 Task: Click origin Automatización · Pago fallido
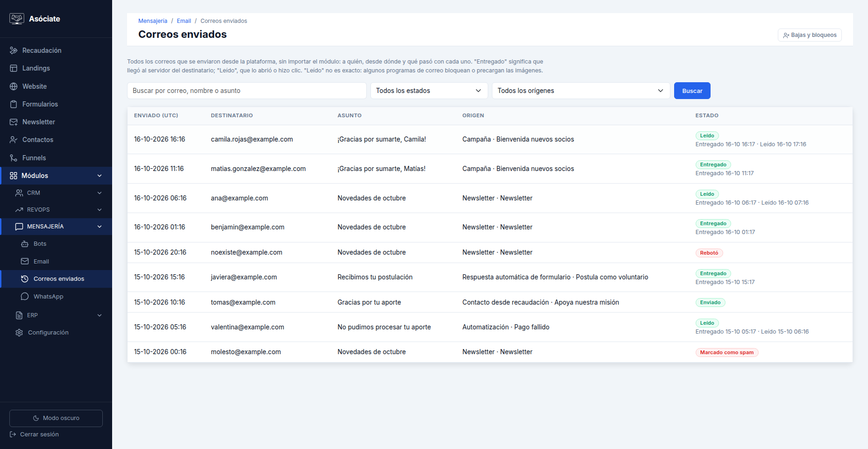506,327
